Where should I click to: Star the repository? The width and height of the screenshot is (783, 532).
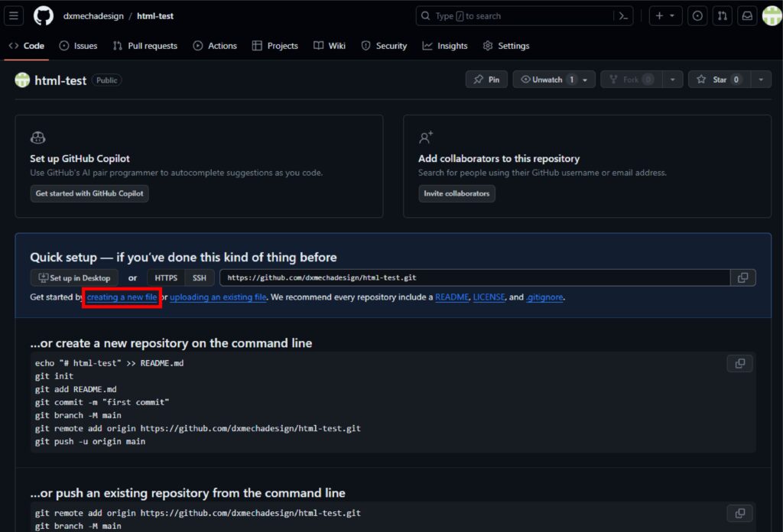click(x=719, y=79)
